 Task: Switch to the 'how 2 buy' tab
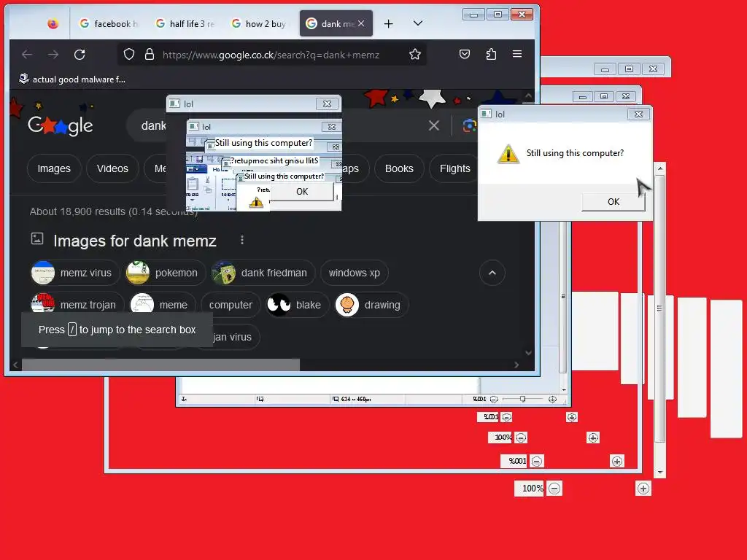pyautogui.click(x=259, y=23)
